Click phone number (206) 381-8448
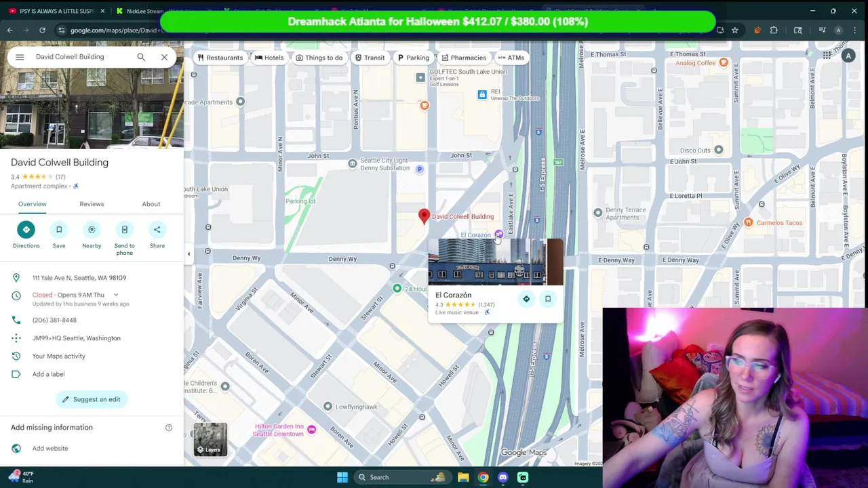 [x=54, y=320]
